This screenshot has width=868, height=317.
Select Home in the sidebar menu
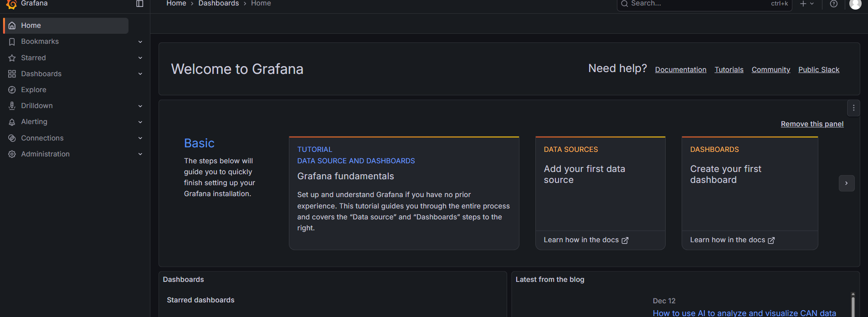click(31, 26)
